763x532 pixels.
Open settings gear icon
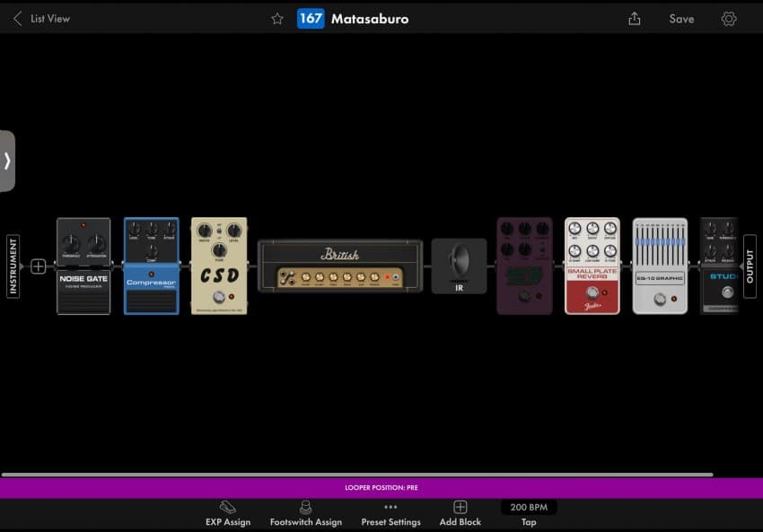(x=729, y=19)
